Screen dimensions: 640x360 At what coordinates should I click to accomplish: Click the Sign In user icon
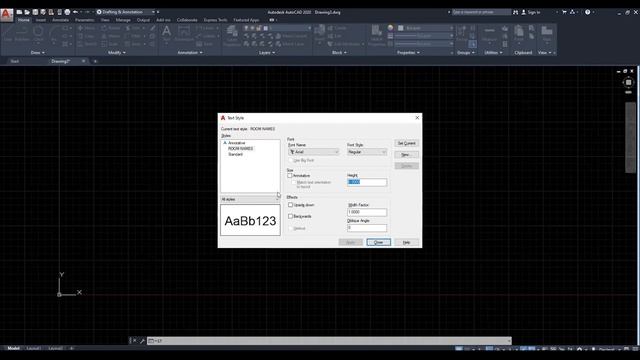tap(524, 12)
